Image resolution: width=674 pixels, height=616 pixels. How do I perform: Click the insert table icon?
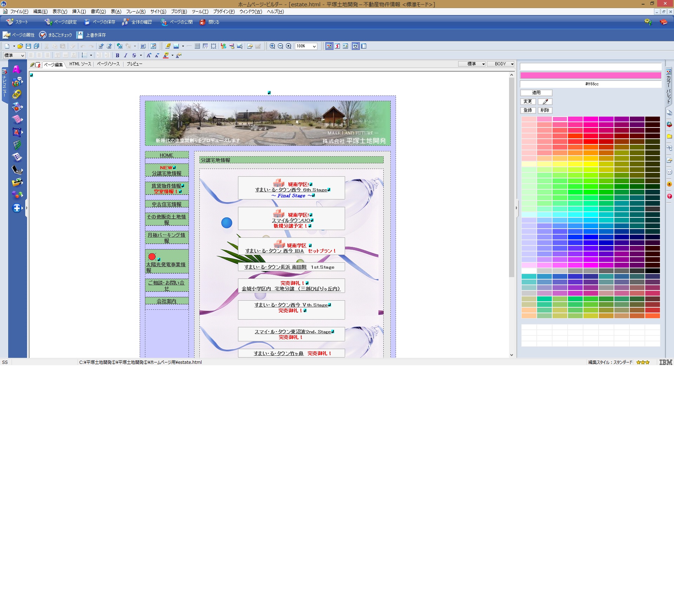click(197, 46)
